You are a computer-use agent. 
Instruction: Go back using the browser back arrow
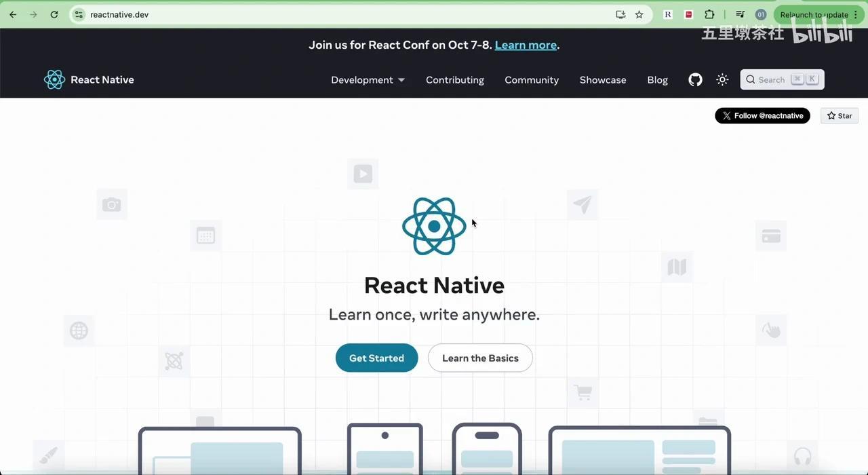point(13,14)
